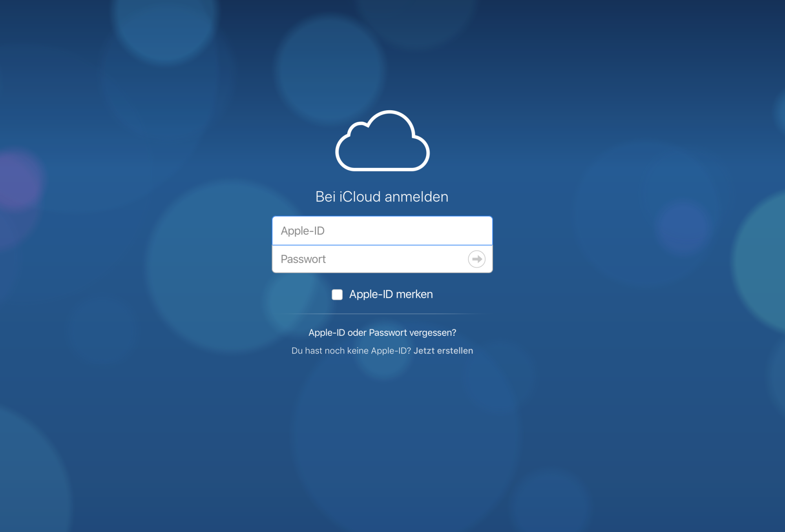The width and height of the screenshot is (785, 532).
Task: Click the iCloud cloud logo
Action: [382, 141]
